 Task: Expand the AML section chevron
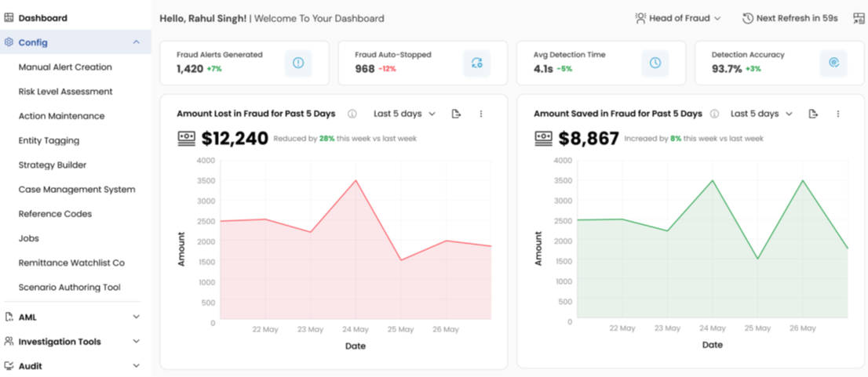[137, 317]
